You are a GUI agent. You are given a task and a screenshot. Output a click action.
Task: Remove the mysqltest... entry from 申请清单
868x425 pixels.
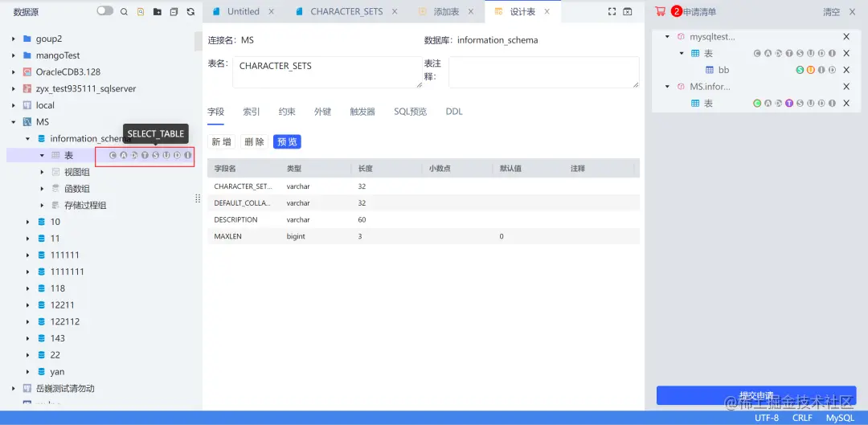845,37
